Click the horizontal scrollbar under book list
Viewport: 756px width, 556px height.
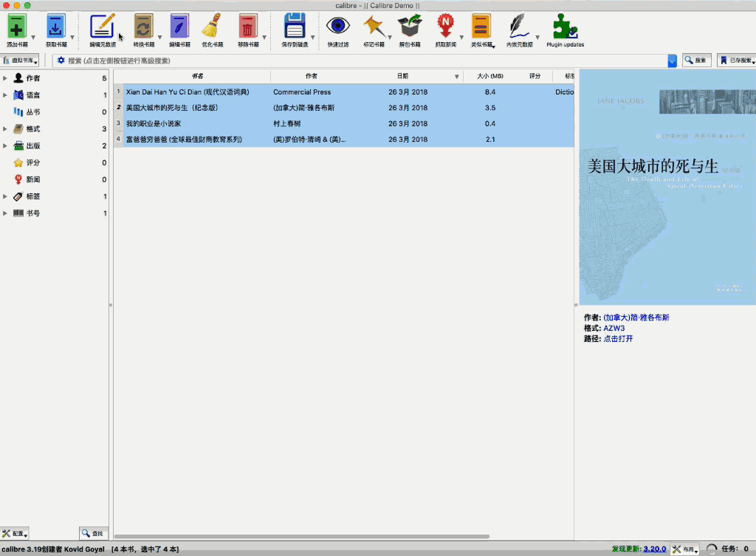pos(302,536)
